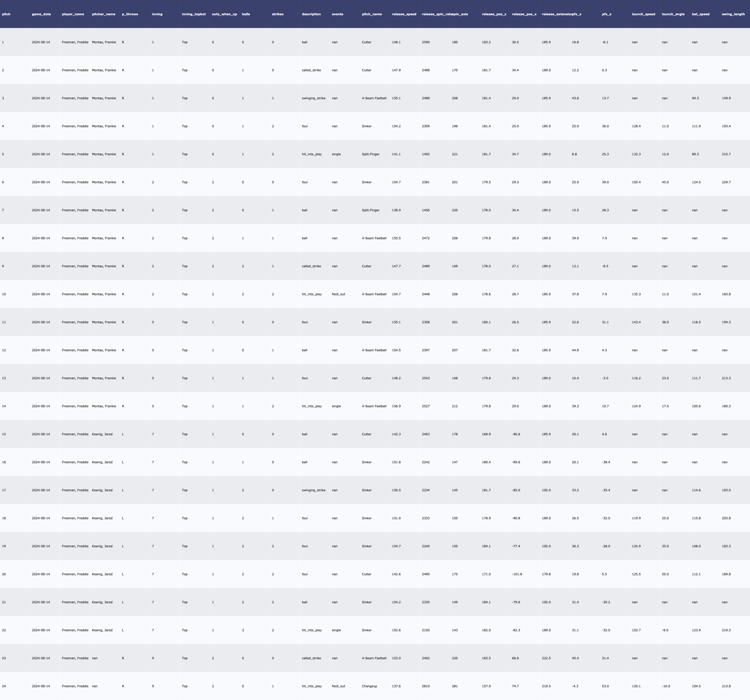The height and width of the screenshot is (700, 750).
Task: Click release extension 222.5 in row 23
Action: (x=546, y=658)
